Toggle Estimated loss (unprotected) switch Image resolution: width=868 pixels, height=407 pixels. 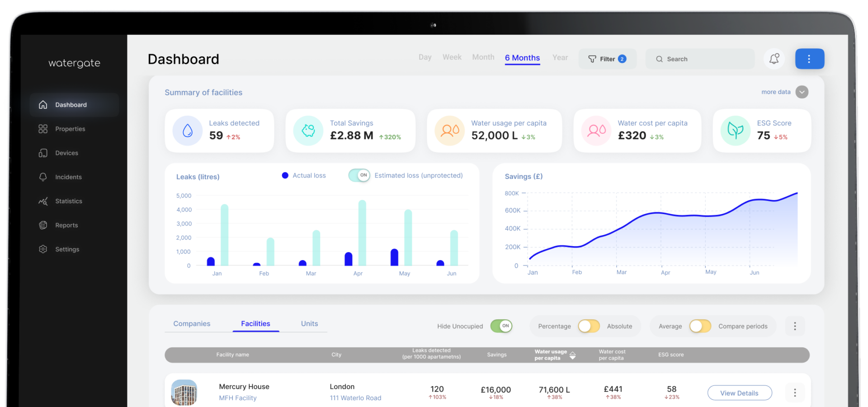(x=359, y=175)
